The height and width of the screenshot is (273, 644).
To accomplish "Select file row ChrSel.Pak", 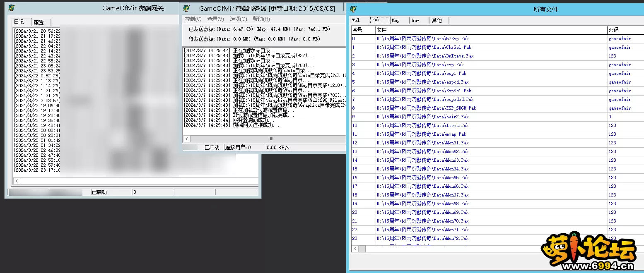I will point(497,47).
